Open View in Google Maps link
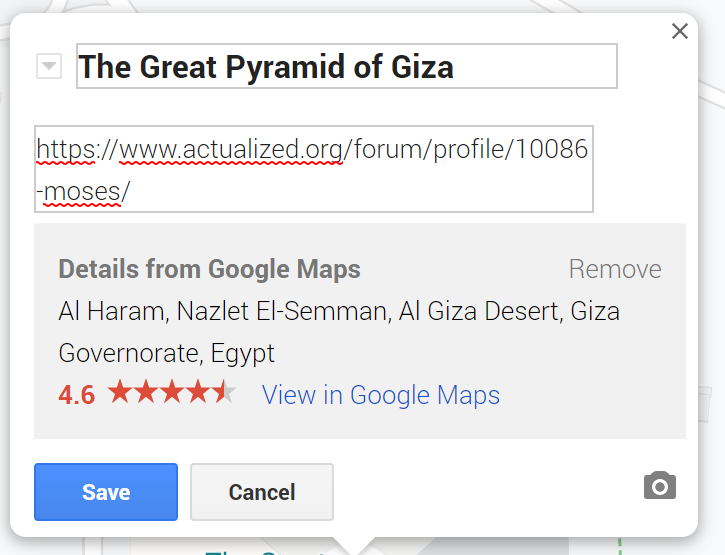Image resolution: width=725 pixels, height=555 pixels. point(381,395)
